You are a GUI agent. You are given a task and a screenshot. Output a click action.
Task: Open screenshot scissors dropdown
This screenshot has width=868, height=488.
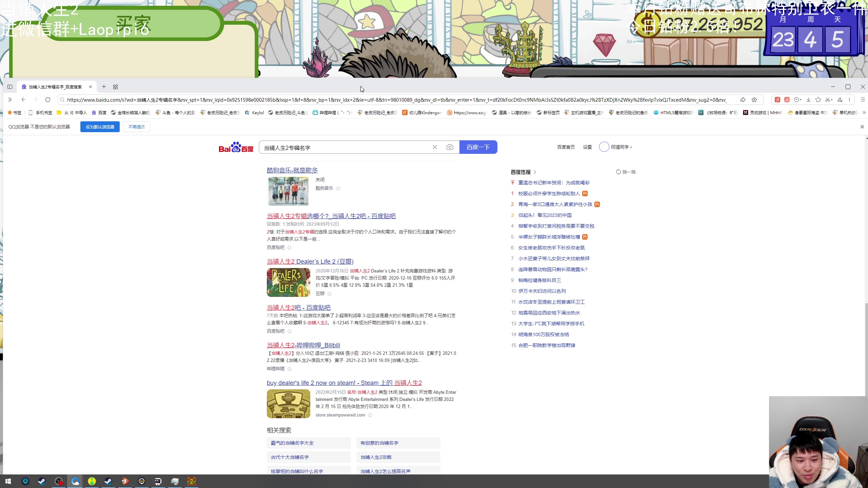point(829,100)
